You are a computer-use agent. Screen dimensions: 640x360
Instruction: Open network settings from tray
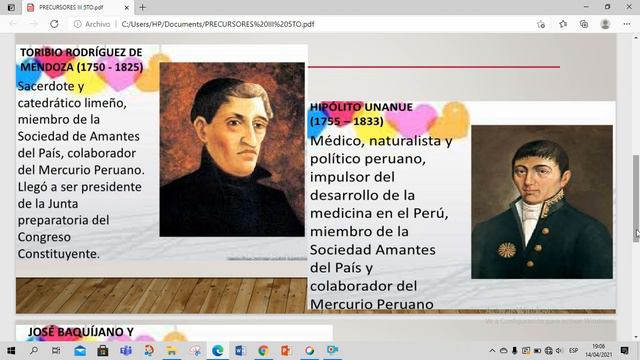[x=549, y=351]
